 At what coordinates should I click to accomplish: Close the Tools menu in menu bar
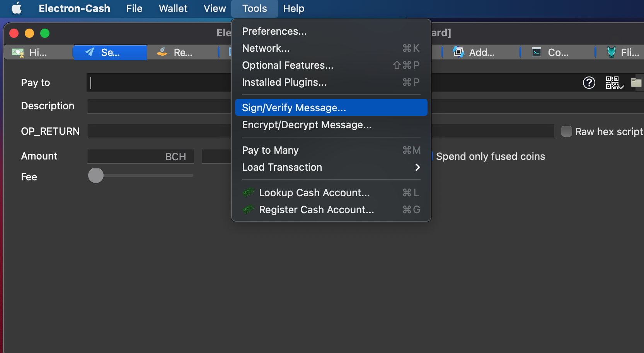point(254,8)
